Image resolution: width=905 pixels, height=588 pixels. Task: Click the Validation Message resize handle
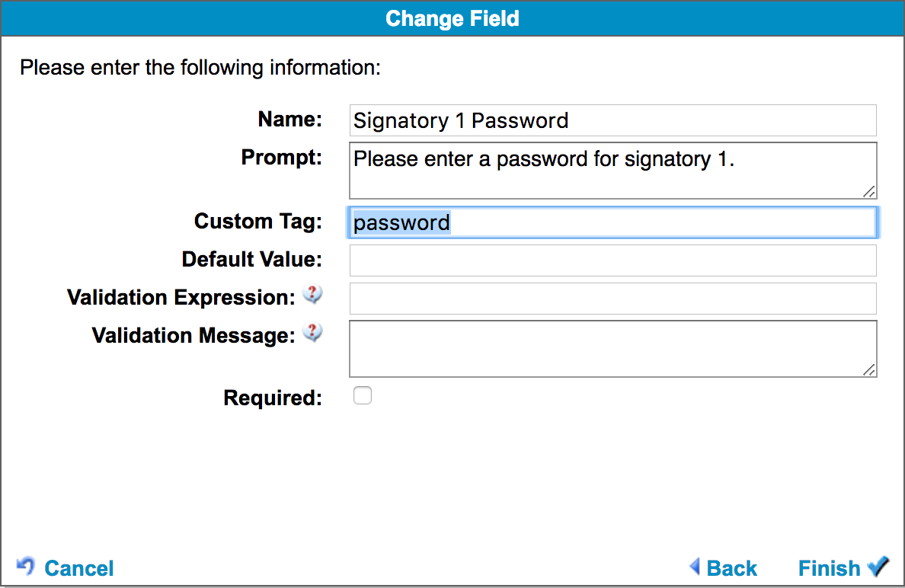click(x=870, y=370)
